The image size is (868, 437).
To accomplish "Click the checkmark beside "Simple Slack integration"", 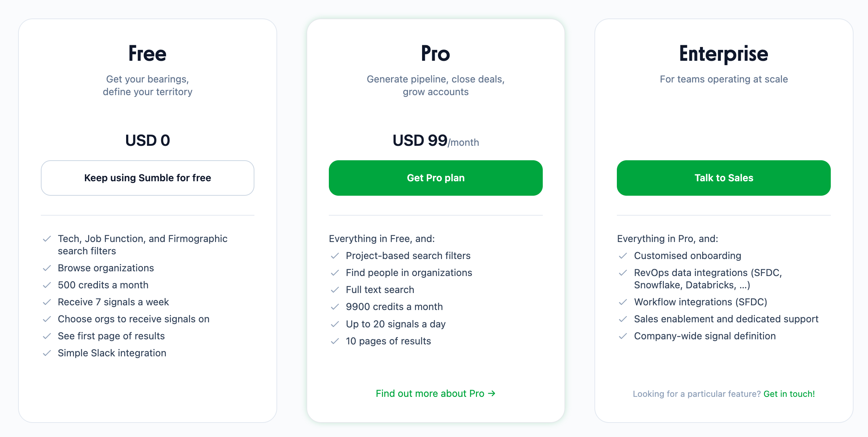I will coord(47,353).
